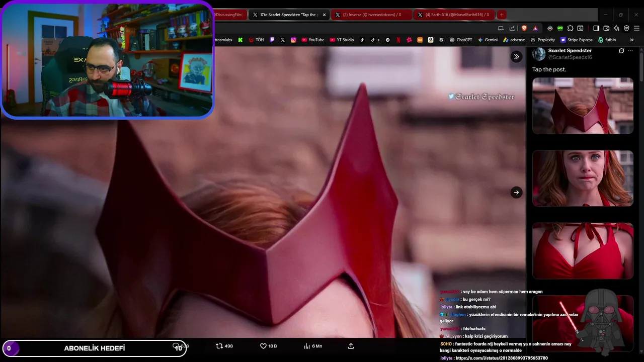Collapse the post side panel double-chevron
The height and width of the screenshot is (362, 644).
(x=516, y=57)
